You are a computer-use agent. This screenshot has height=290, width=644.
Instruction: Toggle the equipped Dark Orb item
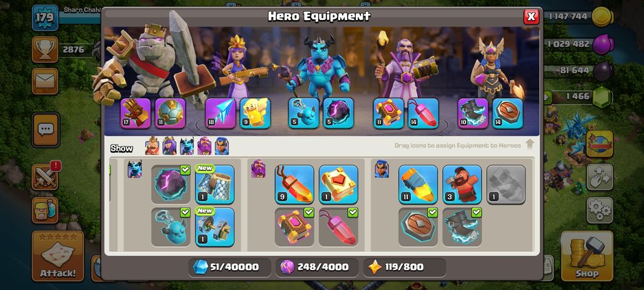[x=170, y=184]
